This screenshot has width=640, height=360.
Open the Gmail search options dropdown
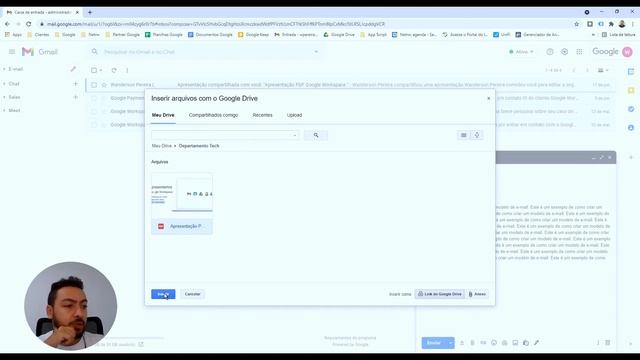point(316,52)
